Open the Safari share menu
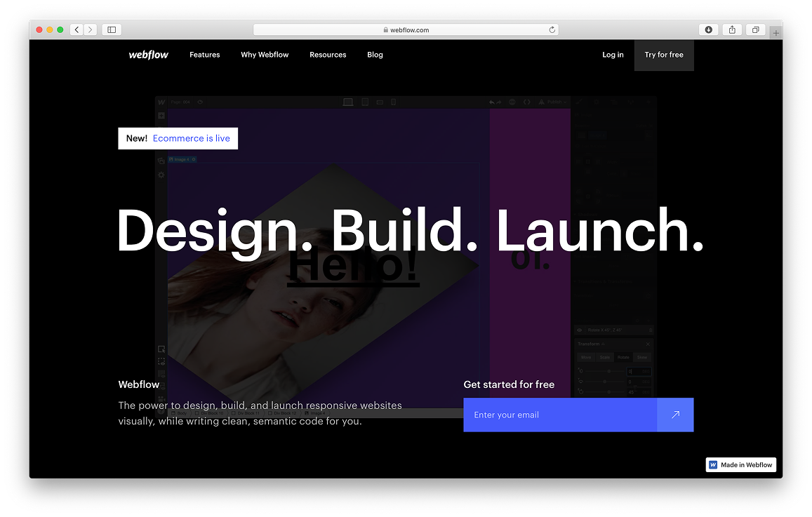 pyautogui.click(x=732, y=29)
